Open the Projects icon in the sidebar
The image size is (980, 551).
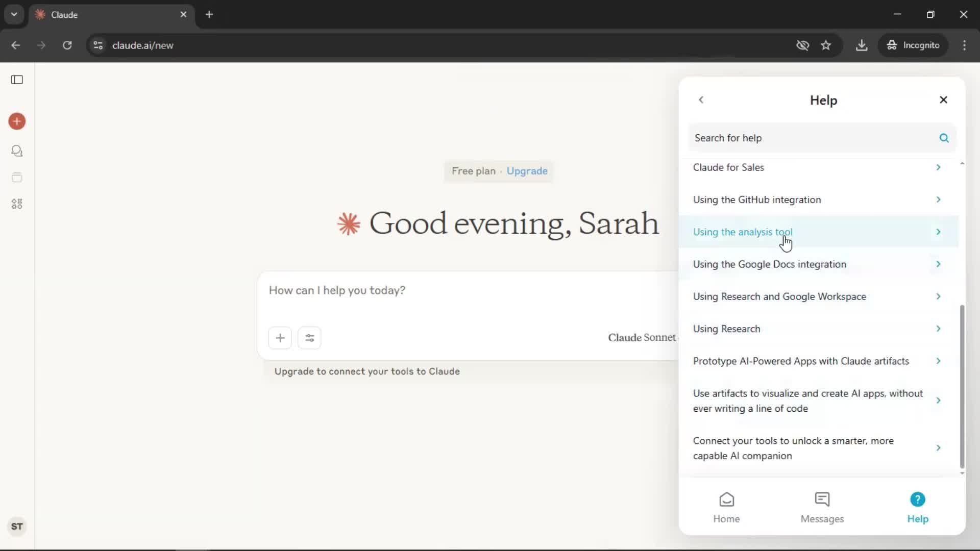click(x=17, y=178)
